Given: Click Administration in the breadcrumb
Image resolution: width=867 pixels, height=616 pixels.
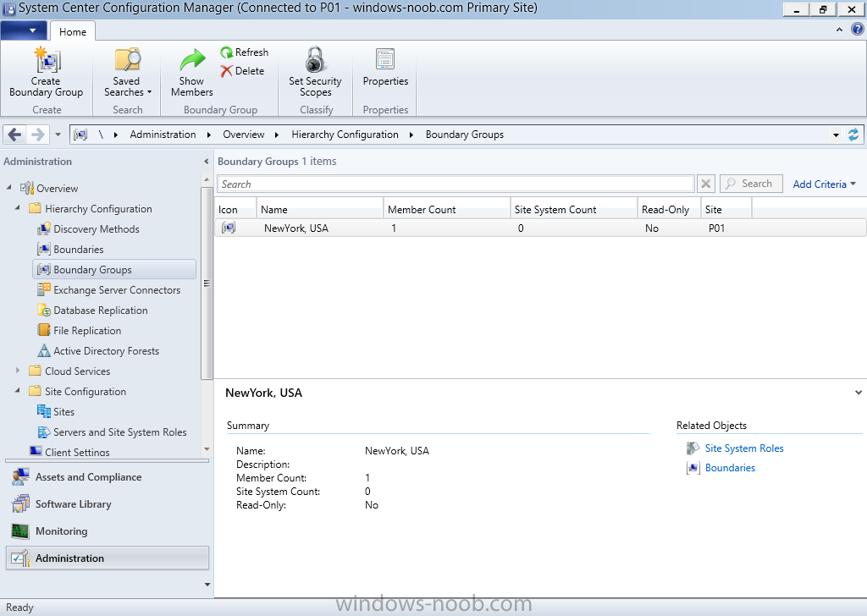Looking at the screenshot, I should click(163, 135).
